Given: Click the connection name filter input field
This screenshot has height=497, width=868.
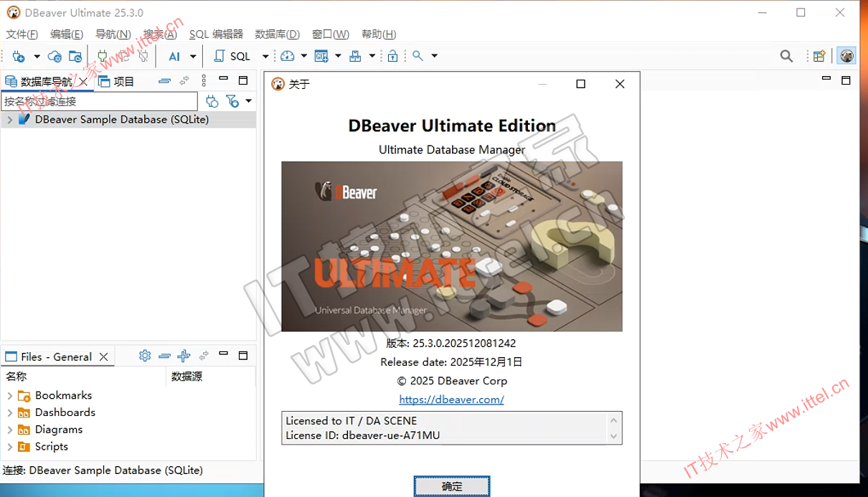Looking at the screenshot, I should point(99,101).
